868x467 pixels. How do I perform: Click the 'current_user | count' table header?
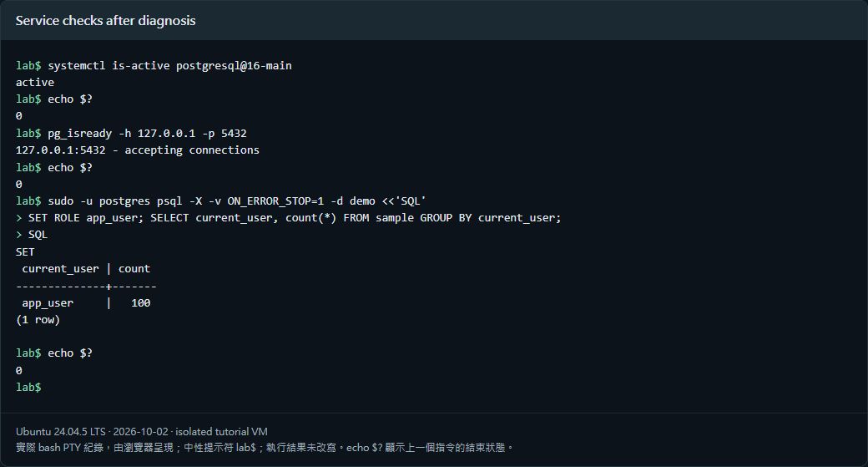tap(86, 269)
